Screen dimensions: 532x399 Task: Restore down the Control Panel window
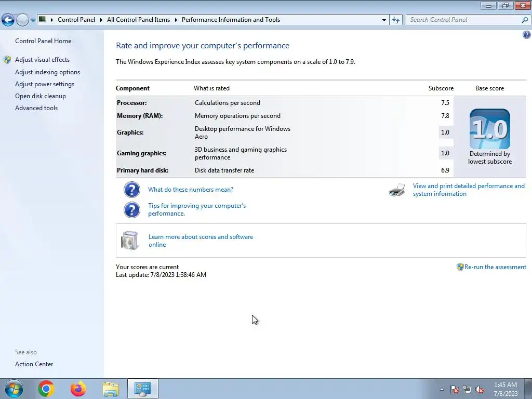506,5
